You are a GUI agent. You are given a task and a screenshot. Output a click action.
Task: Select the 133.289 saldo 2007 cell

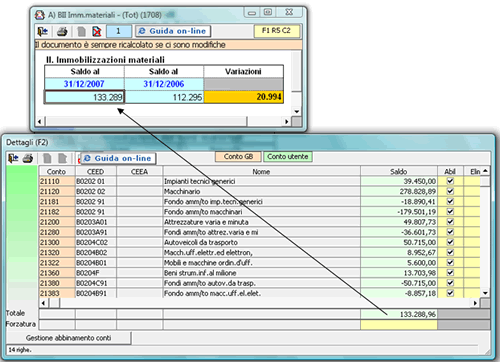tap(84, 97)
